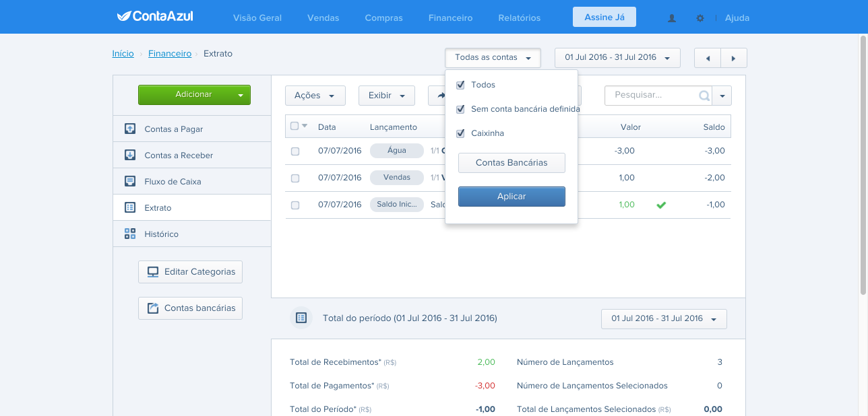Click the search magnifier icon
Image resolution: width=868 pixels, height=416 pixels.
704,96
